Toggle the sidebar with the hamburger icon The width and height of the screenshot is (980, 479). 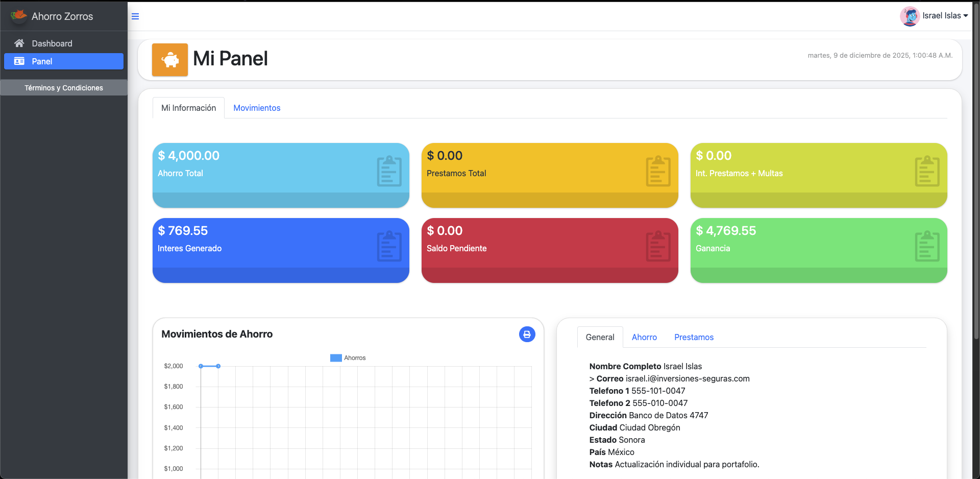tap(135, 16)
